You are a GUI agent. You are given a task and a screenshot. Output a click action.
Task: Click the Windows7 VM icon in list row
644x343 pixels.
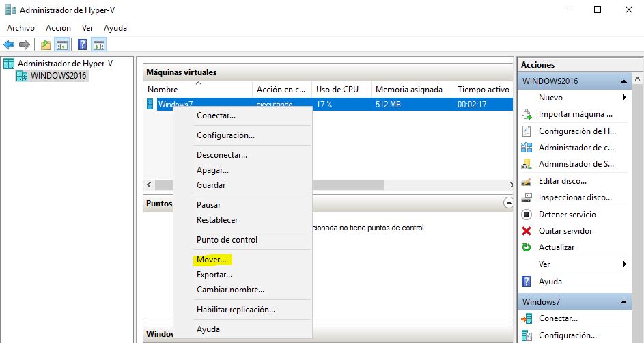click(150, 105)
